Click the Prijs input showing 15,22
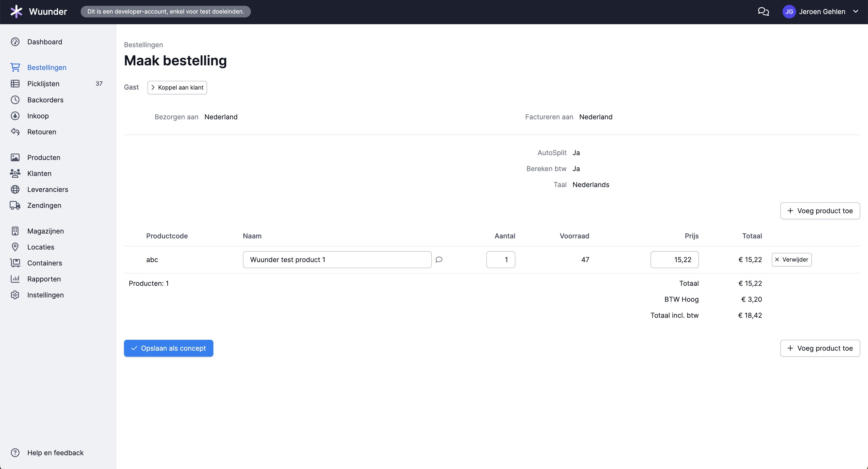868x469 pixels. (x=674, y=260)
